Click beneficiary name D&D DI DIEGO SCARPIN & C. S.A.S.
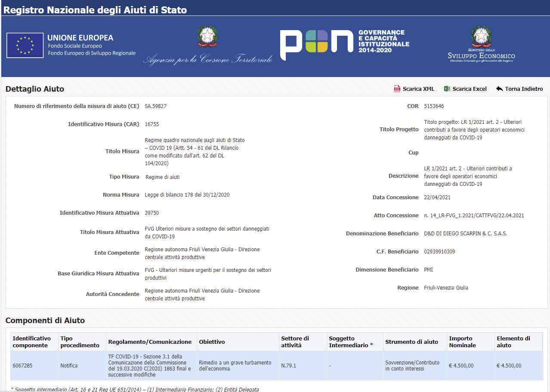The image size is (550, 392). pos(466,234)
